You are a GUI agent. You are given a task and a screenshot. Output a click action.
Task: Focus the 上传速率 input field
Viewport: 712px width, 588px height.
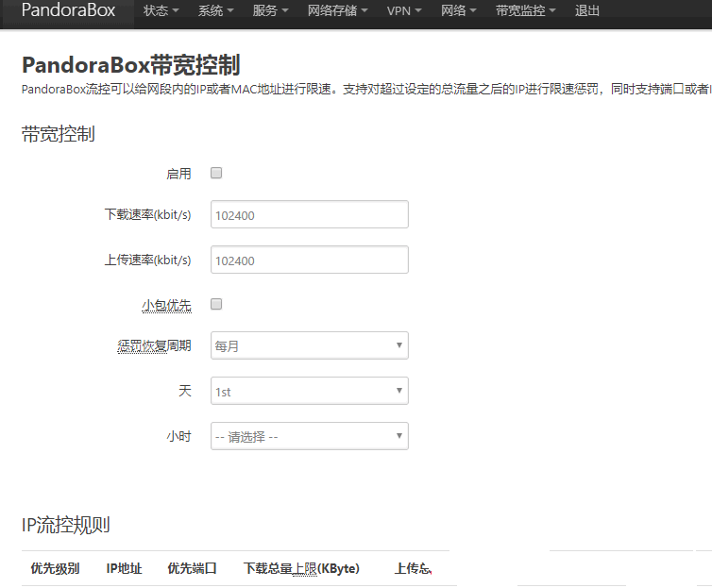coord(309,260)
